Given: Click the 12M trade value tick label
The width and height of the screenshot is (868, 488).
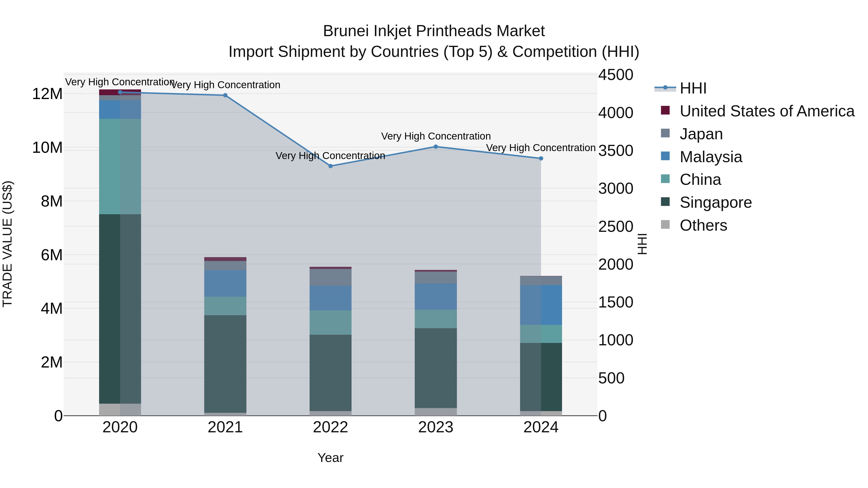Looking at the screenshot, I should click(x=47, y=94).
